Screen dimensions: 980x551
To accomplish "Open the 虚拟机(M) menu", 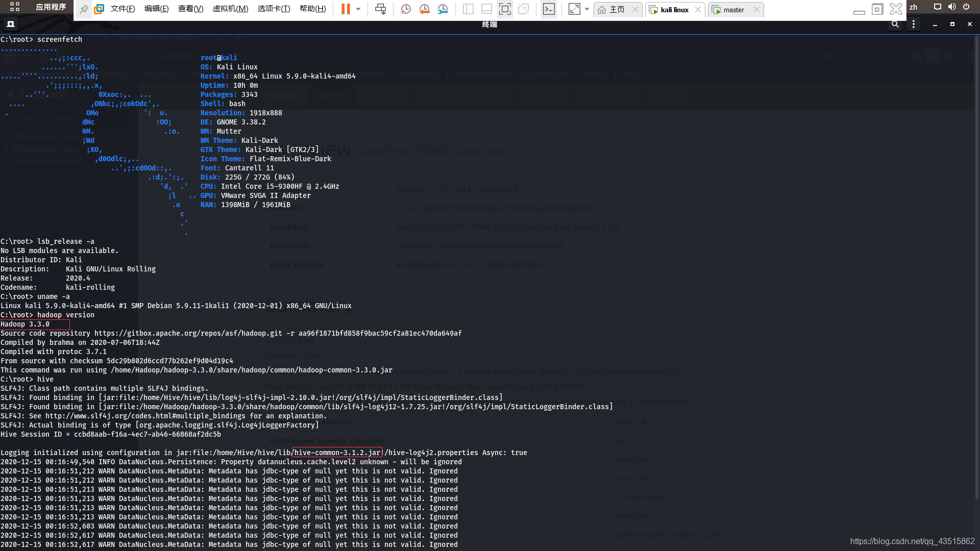I will coord(230,9).
